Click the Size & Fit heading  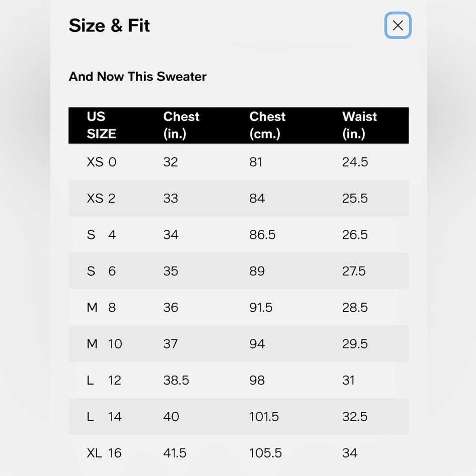109,26
